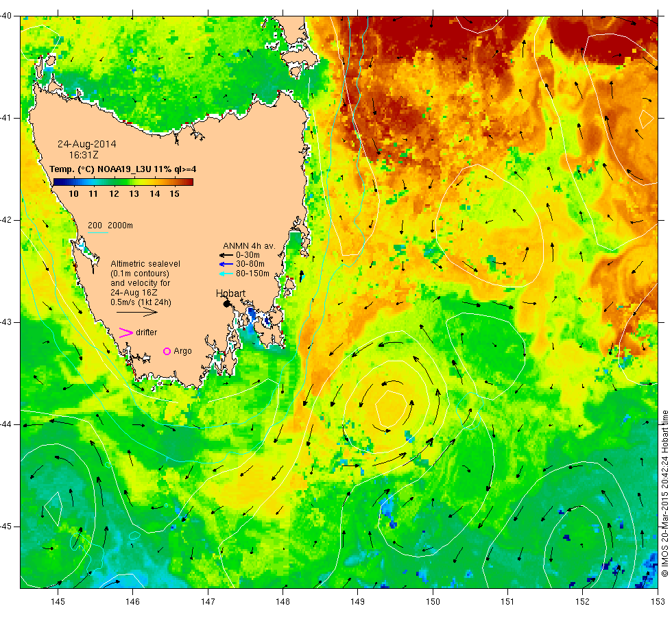Click the 'drifter' legend label

coord(147,332)
